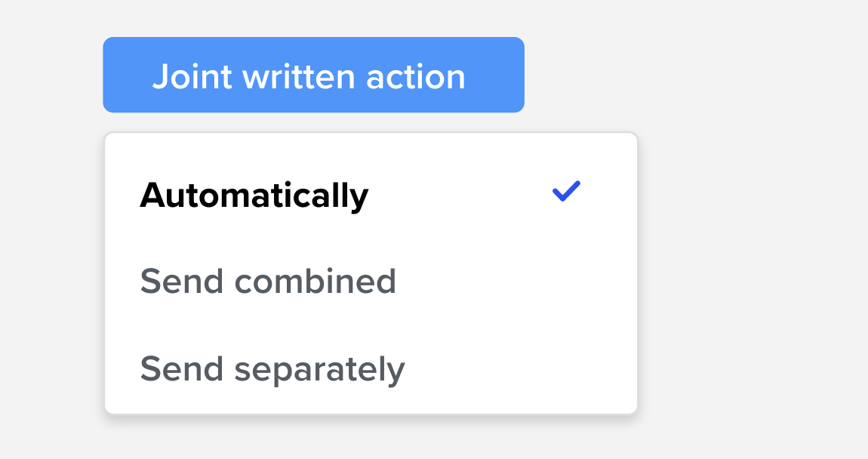Close the dropdown via the blue button

tap(313, 75)
